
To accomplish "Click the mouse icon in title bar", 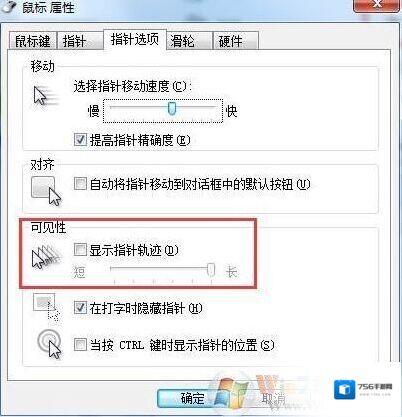I will [8, 7].
